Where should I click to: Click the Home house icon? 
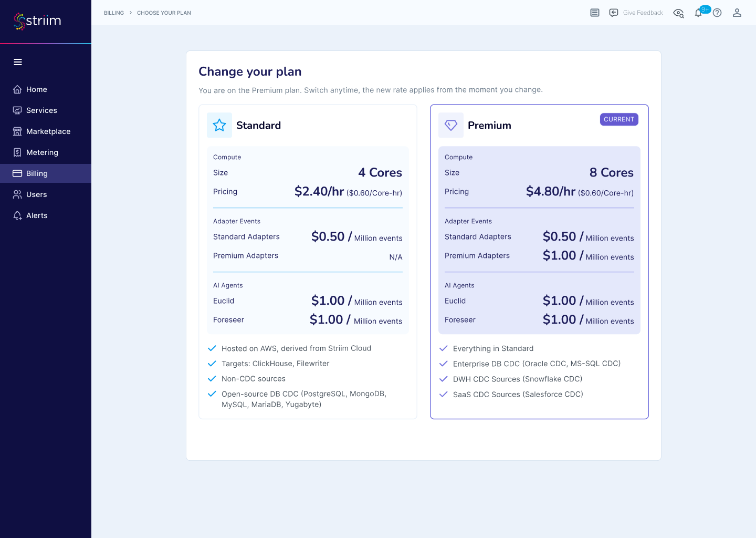coord(17,89)
